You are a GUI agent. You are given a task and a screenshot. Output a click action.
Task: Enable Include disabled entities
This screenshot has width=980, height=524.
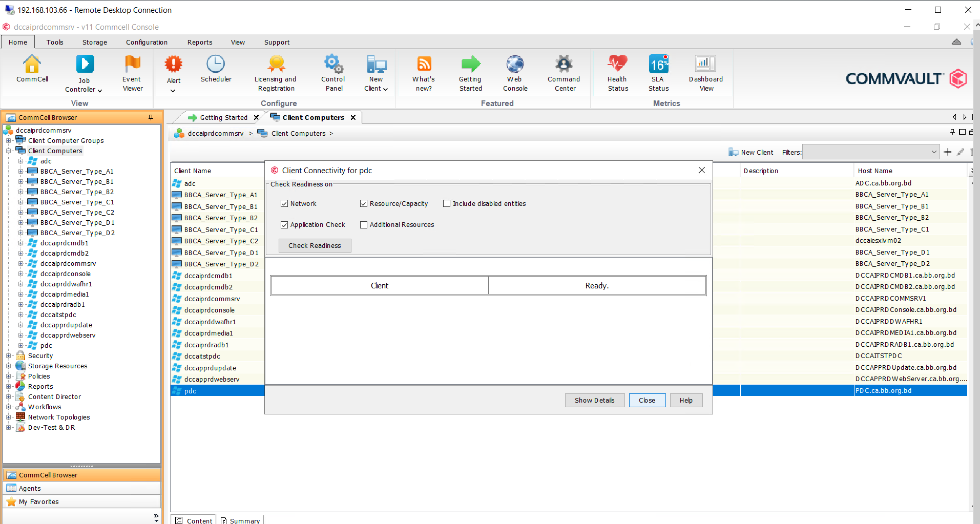tap(447, 203)
